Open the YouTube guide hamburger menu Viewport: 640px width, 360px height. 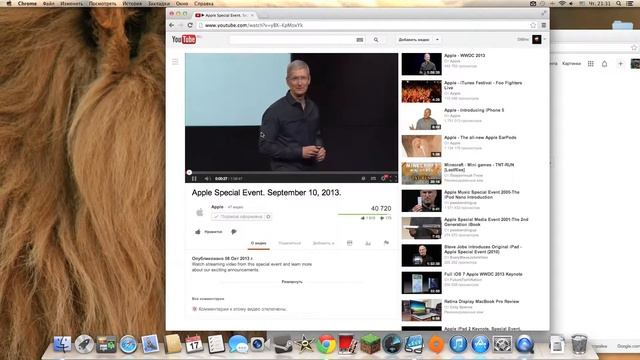175,62
